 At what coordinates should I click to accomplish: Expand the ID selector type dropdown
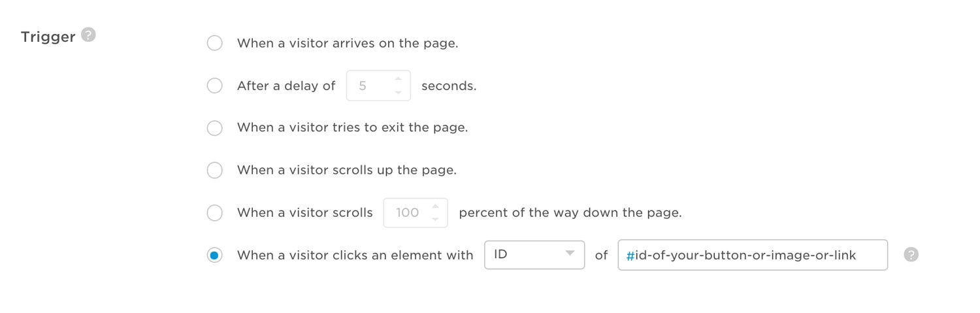(534, 255)
